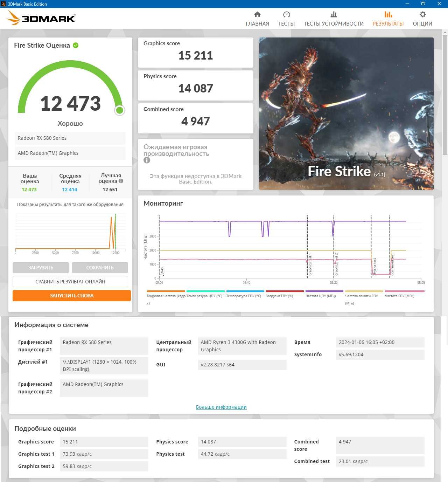Screen dimensions: 448x482
Task: Click SystemInfo value v5.69.1204
Action: (x=380, y=354)
